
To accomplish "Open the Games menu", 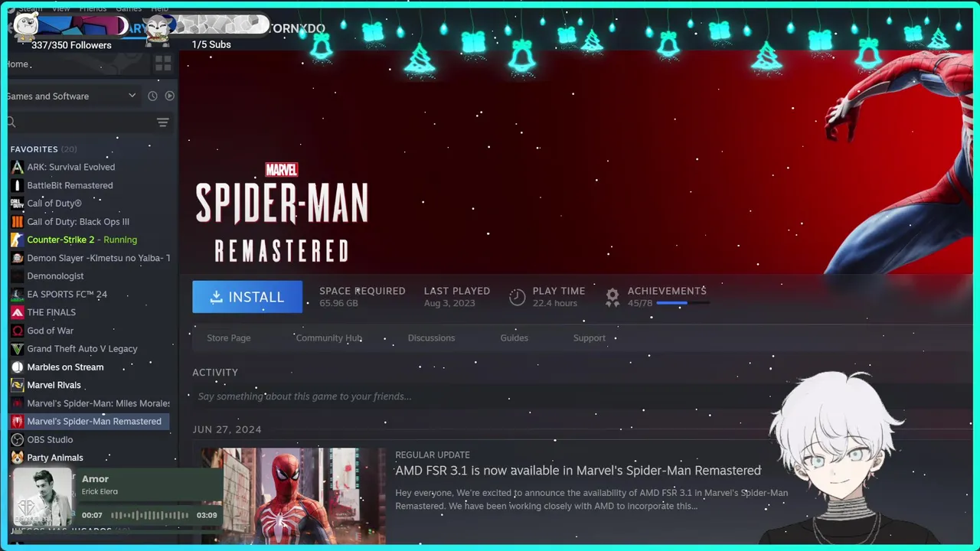I will coord(129,8).
